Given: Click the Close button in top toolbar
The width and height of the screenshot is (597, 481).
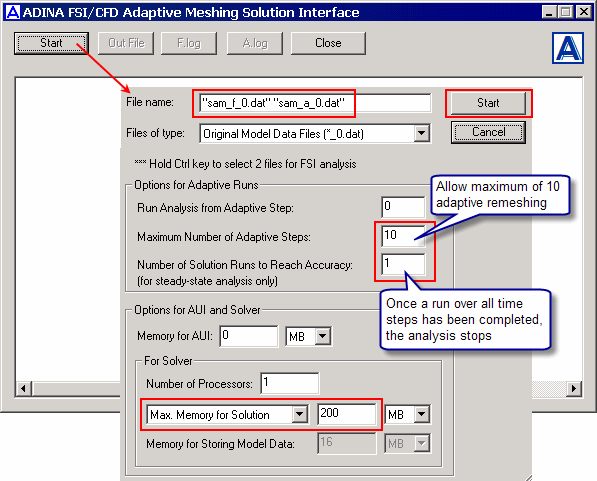Looking at the screenshot, I should 328,43.
